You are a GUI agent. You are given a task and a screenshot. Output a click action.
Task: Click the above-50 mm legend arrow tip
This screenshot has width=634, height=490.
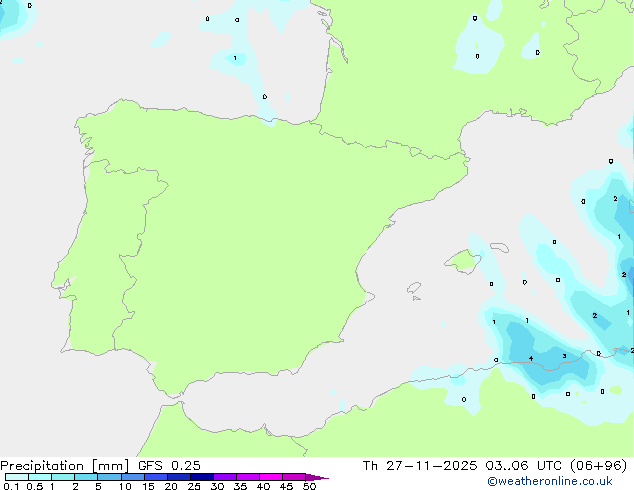tap(317, 477)
